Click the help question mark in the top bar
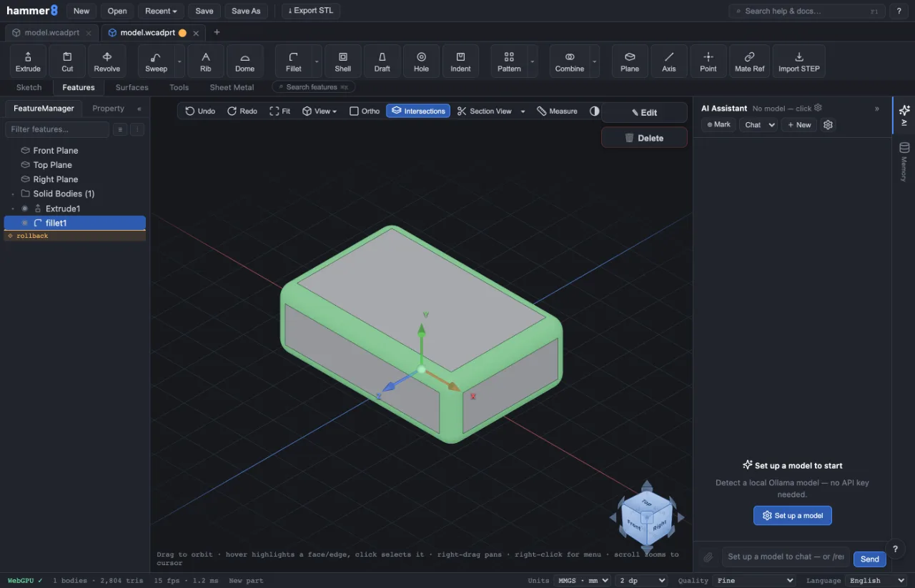 click(899, 11)
